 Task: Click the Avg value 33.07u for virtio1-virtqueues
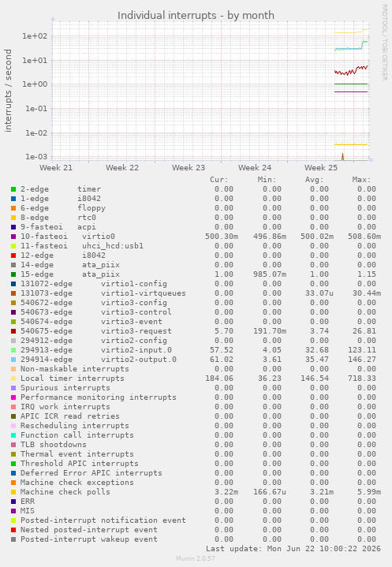coord(319,293)
